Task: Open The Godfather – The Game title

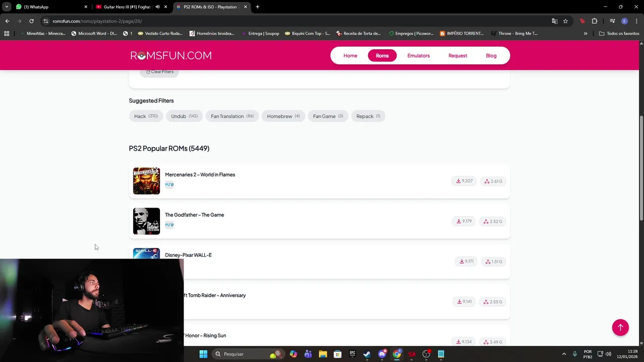Action: (194, 215)
